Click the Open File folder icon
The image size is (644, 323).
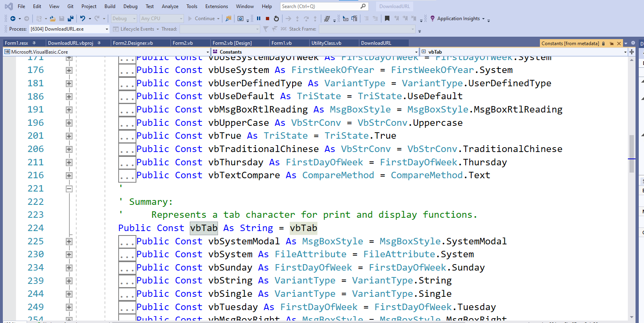(52, 19)
